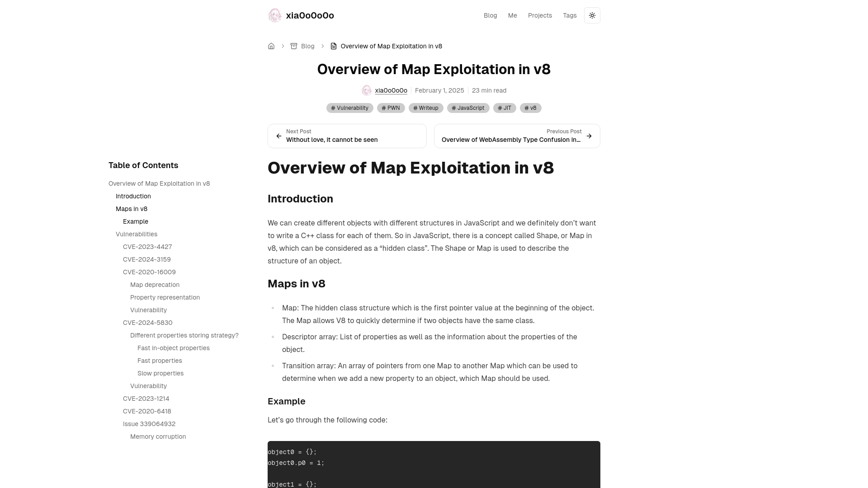This screenshot has width=868, height=488.
Task: Click the author avatar beside date
Action: pos(367,90)
